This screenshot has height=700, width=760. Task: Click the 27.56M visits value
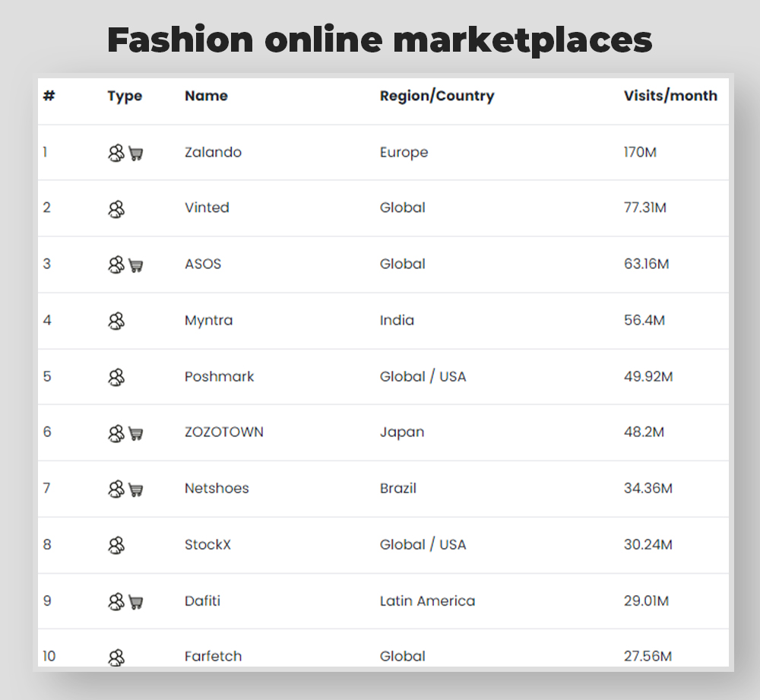[x=648, y=656]
